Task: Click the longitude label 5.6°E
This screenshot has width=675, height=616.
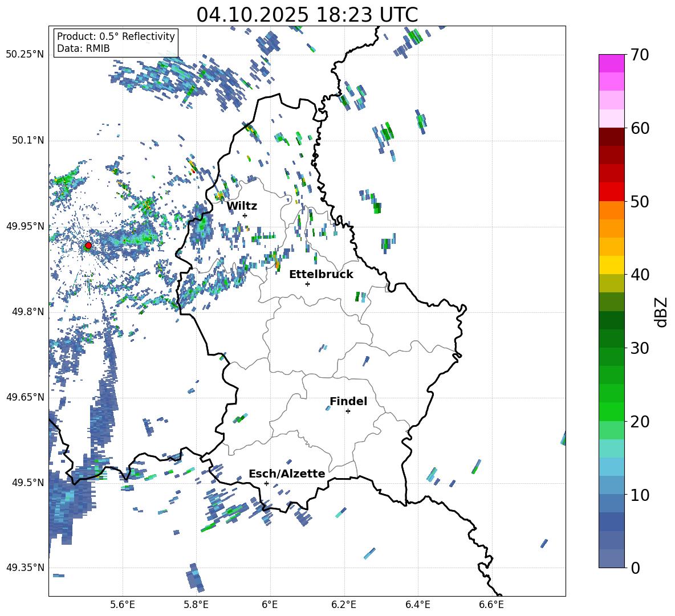Action: 123,605
